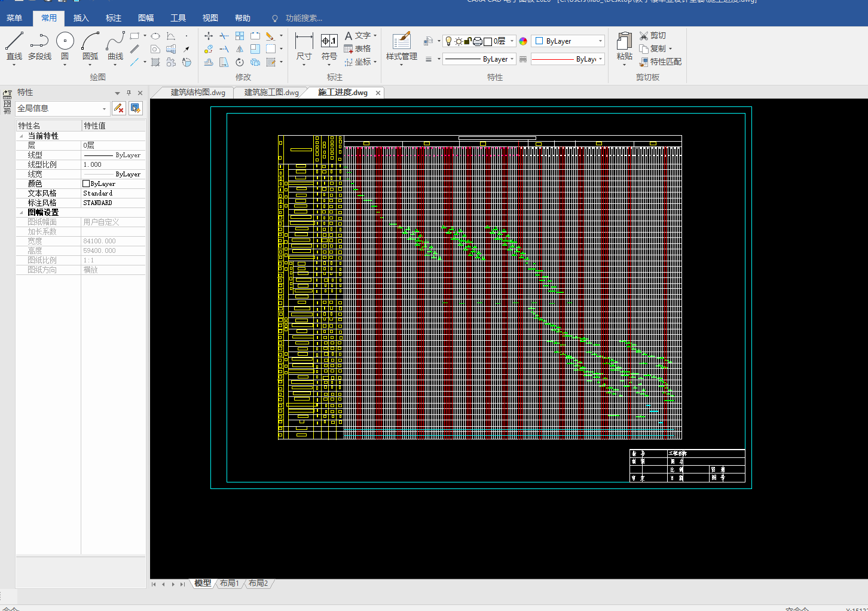This screenshot has height=611, width=868.
Task: Switch to the 视图 ribbon tab
Action: click(x=210, y=19)
